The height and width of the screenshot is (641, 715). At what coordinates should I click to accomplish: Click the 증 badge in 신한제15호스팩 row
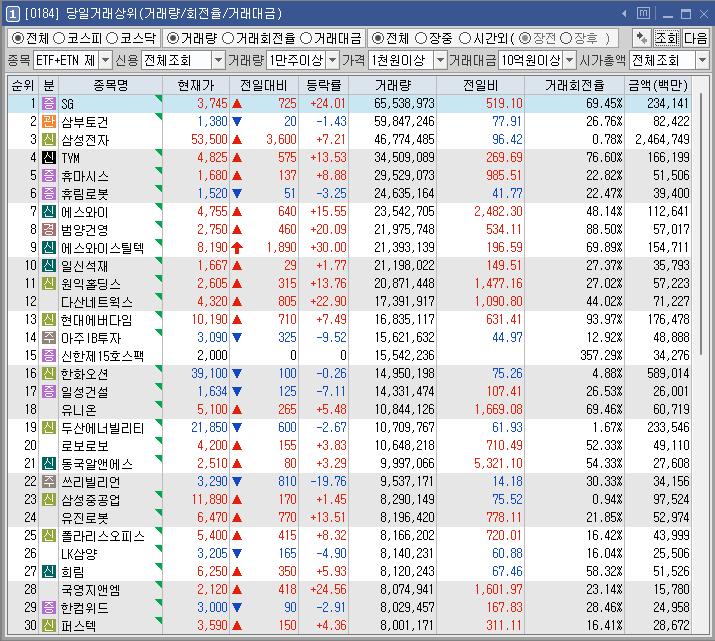49,356
